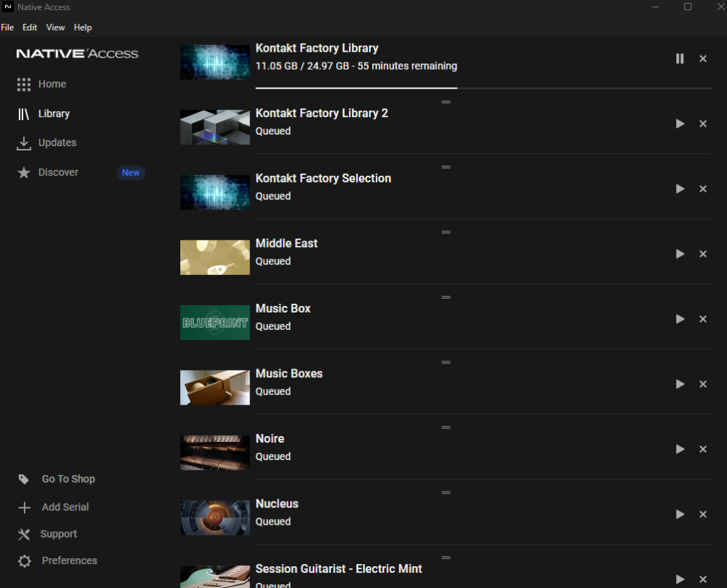Image resolution: width=727 pixels, height=588 pixels.
Task: Go to the Home page label
Action: point(52,84)
